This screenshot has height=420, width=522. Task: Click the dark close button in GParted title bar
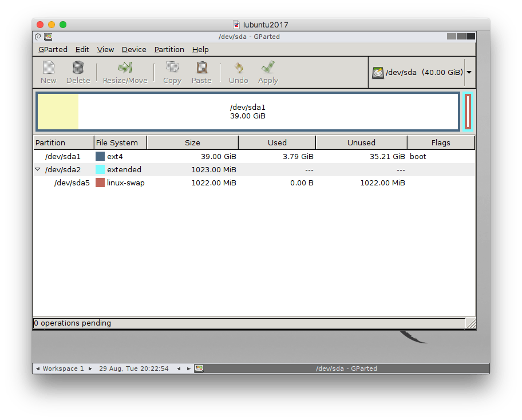point(470,36)
